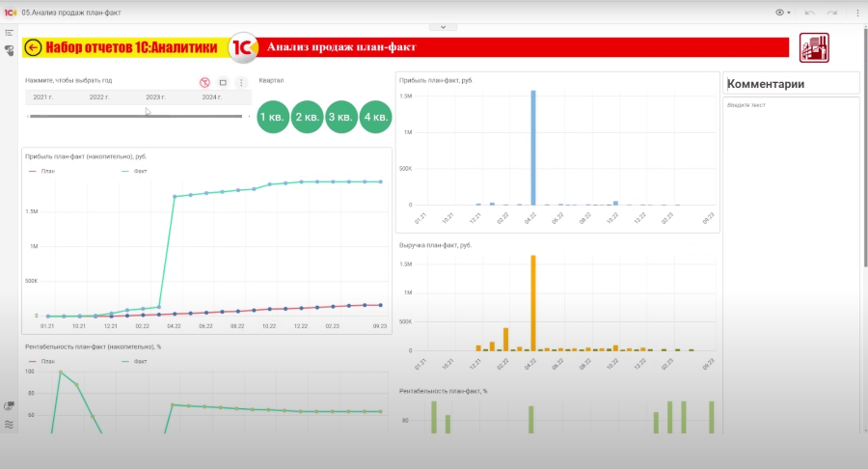Filter by 1 кв. quarter
The image size is (868, 469).
(273, 117)
